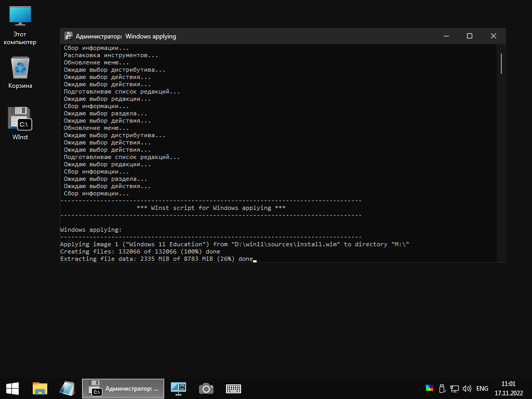
Task: Click the 'Extracting file data' progress line
Action: click(156, 259)
